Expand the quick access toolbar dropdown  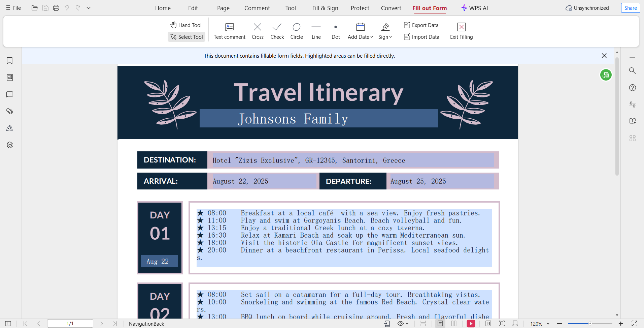(89, 8)
